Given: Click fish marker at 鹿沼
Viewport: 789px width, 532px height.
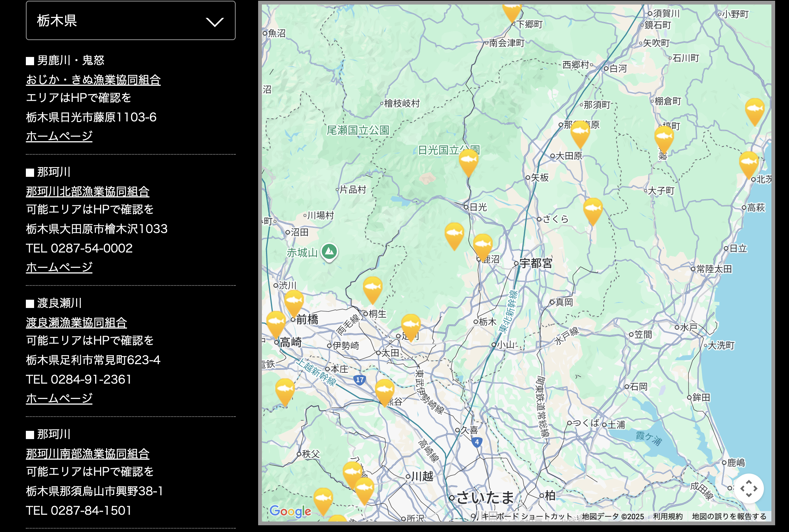Looking at the screenshot, I should click(483, 245).
